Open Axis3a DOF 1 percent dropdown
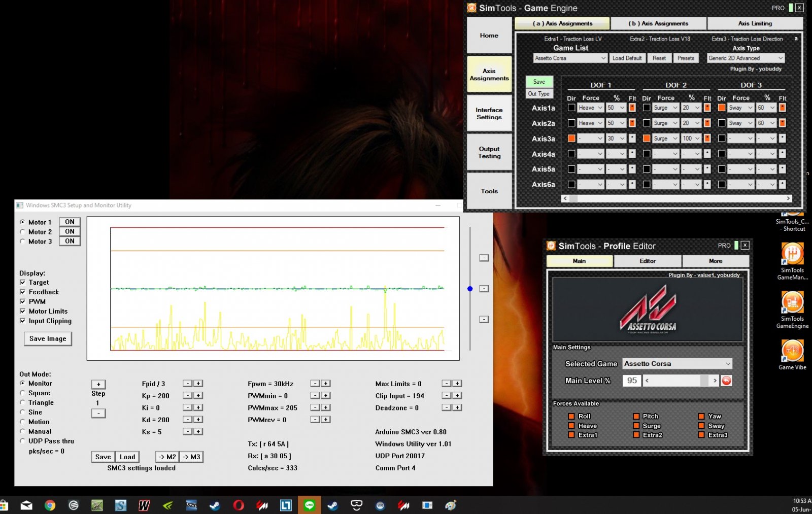This screenshot has height=514, width=812. point(616,138)
